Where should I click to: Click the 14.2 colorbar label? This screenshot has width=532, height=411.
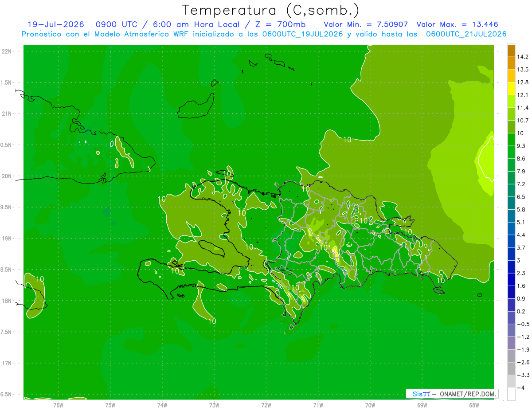(523, 57)
